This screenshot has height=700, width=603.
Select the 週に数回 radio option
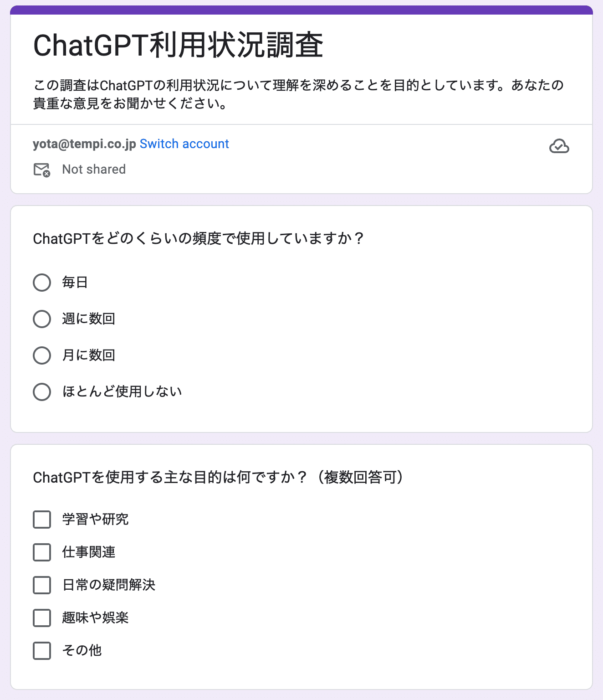tap(42, 319)
